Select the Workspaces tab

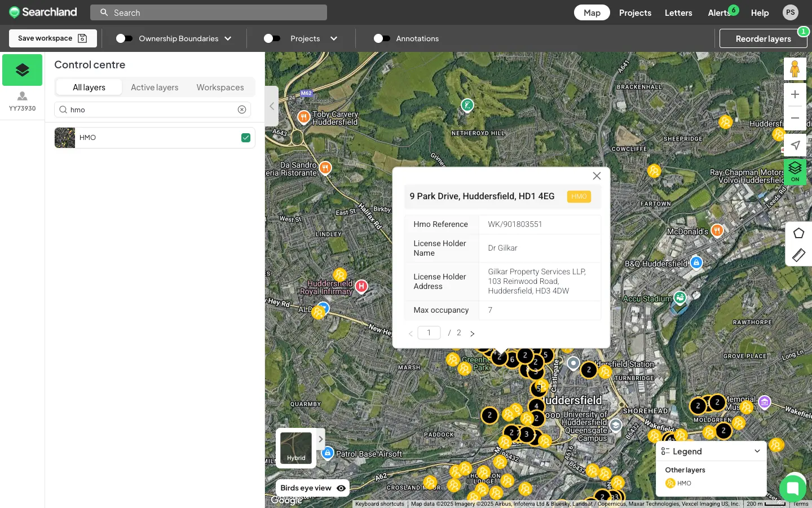point(220,87)
